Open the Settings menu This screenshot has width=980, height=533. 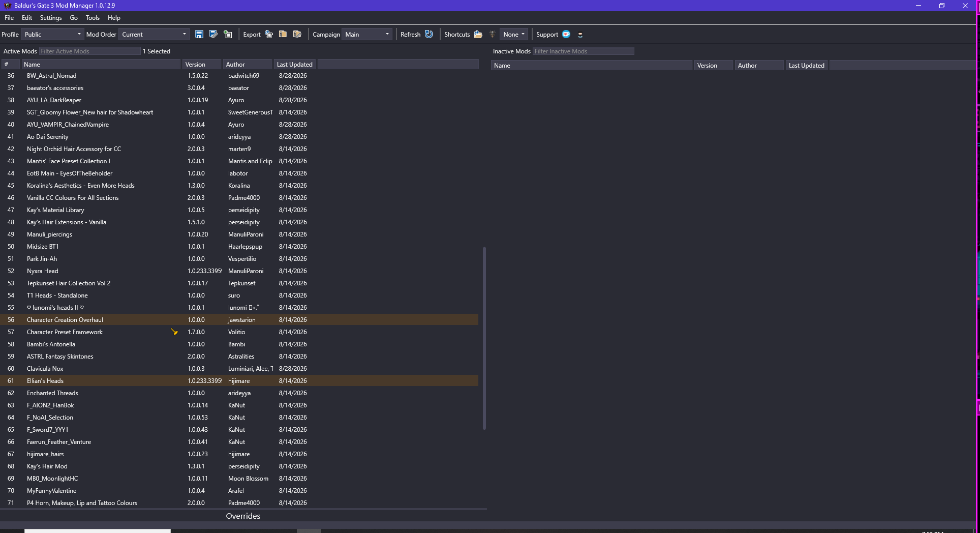(x=51, y=17)
